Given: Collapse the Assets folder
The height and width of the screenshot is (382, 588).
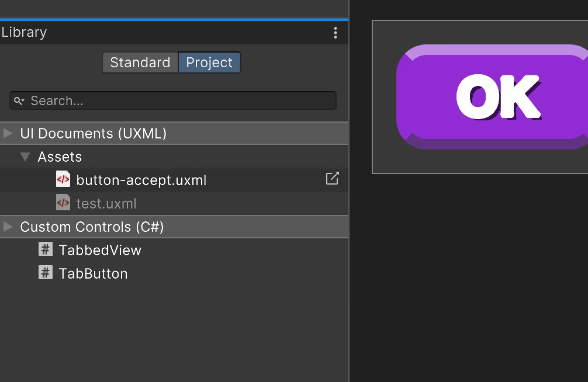Looking at the screenshot, I should [25, 157].
